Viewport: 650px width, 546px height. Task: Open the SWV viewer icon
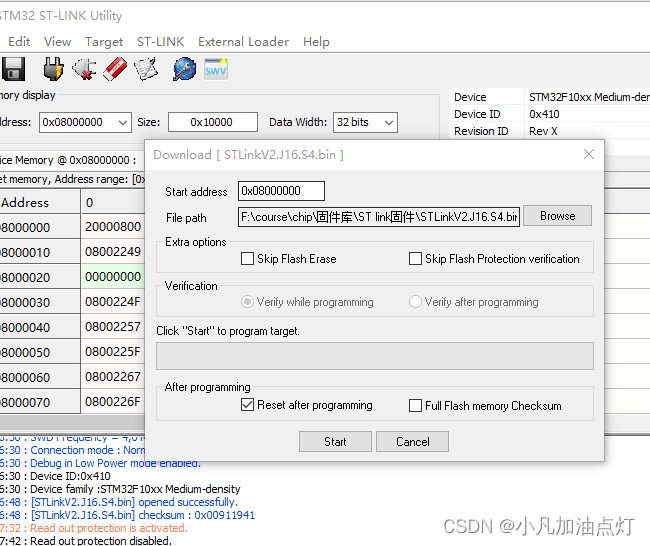point(216,69)
